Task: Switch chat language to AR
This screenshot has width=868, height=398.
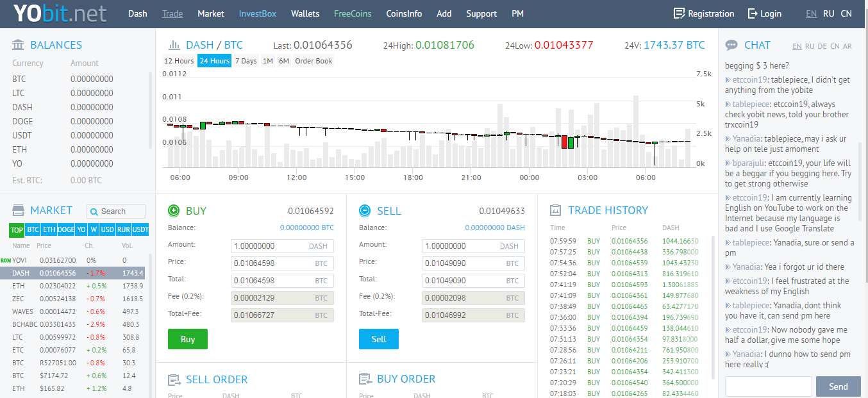Action: pos(847,46)
